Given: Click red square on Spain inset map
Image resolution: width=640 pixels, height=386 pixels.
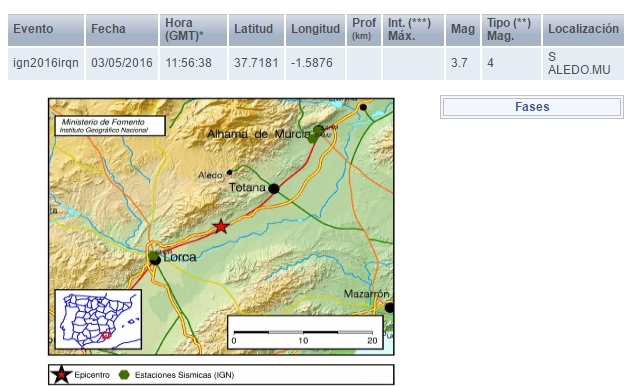Looking at the screenshot, I should 106,335.
